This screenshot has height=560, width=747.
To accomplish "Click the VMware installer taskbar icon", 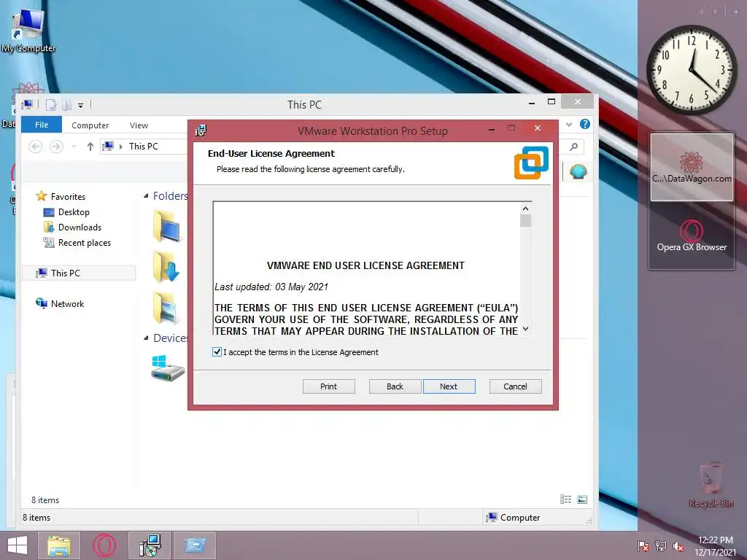I will (x=150, y=545).
